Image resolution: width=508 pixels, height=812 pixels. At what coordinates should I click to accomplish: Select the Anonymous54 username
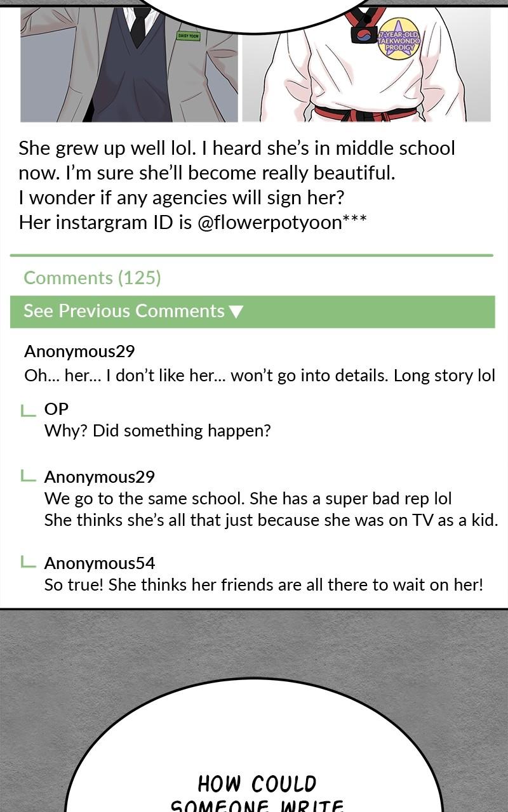(x=100, y=563)
